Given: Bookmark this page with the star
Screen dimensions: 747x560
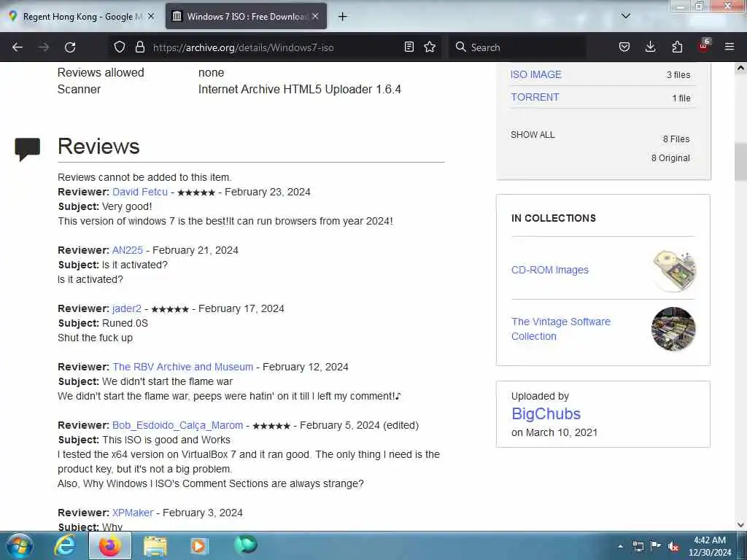Looking at the screenshot, I should coord(430,47).
